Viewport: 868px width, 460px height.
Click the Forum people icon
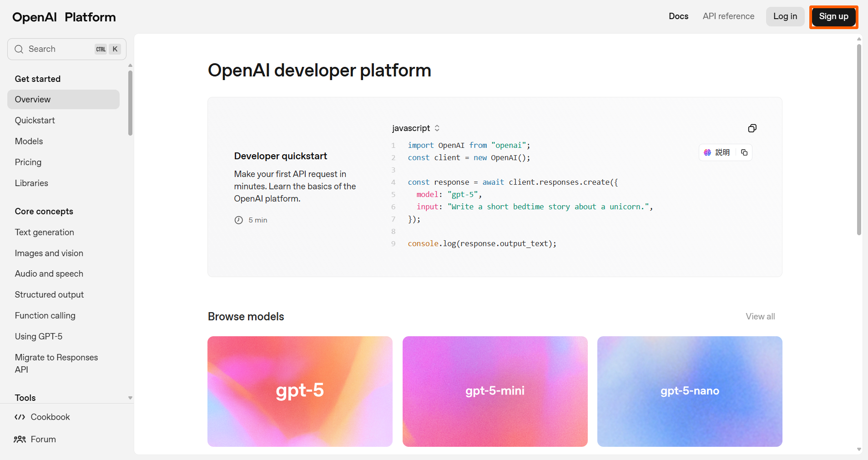click(x=20, y=440)
